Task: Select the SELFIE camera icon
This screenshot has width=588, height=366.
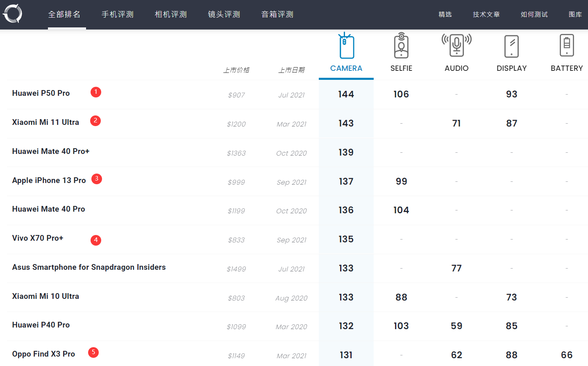Action: pyautogui.click(x=401, y=45)
